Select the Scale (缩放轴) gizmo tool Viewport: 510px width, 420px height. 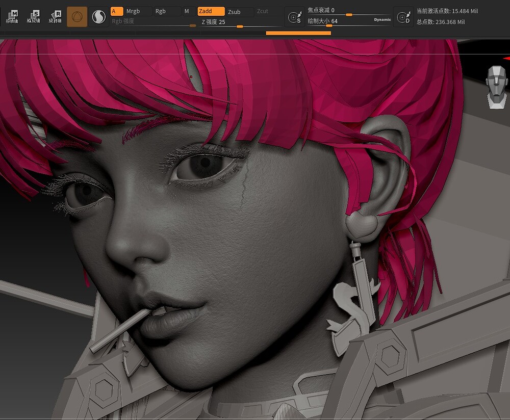[x=34, y=17]
